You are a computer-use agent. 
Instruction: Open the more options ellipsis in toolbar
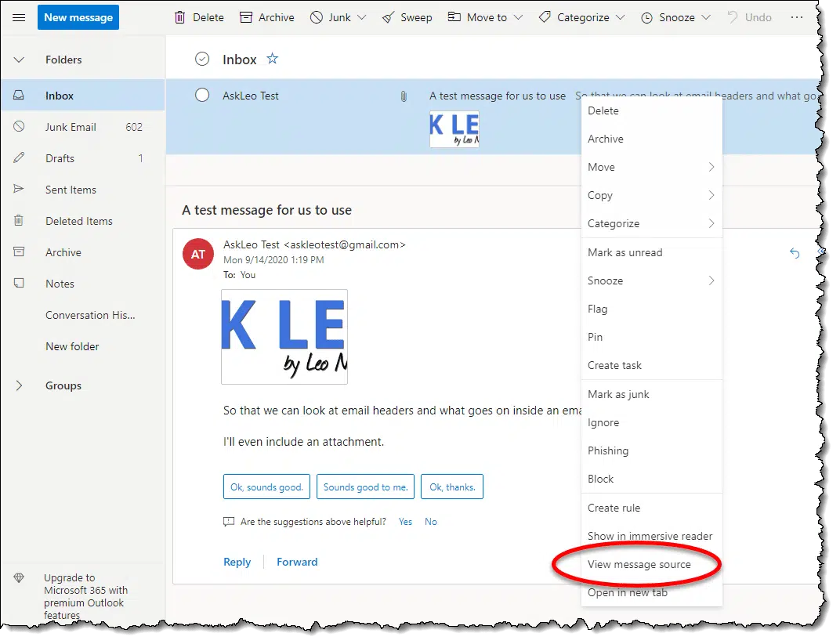point(797,17)
